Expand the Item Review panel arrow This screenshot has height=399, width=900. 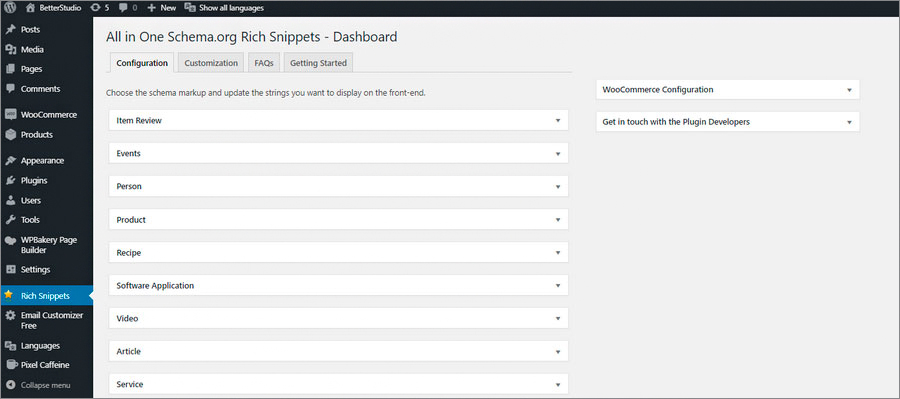557,121
